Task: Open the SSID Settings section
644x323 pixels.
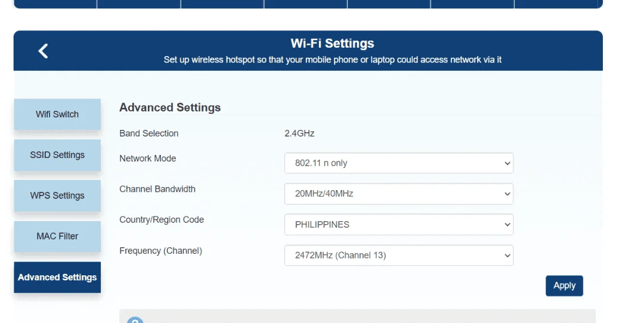Action: click(x=57, y=155)
